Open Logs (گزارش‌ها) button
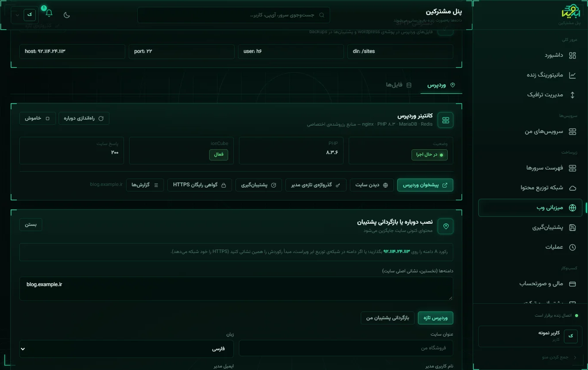 pos(145,185)
